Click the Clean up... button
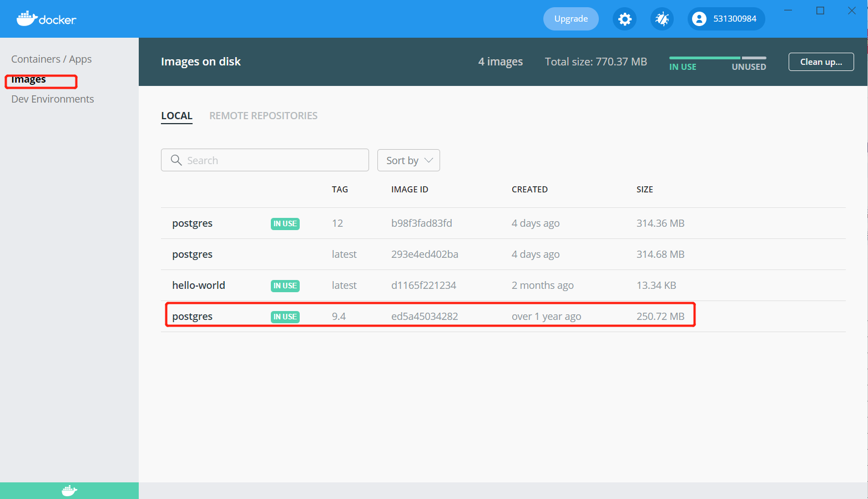Viewport: 868px width, 499px height. [821, 62]
